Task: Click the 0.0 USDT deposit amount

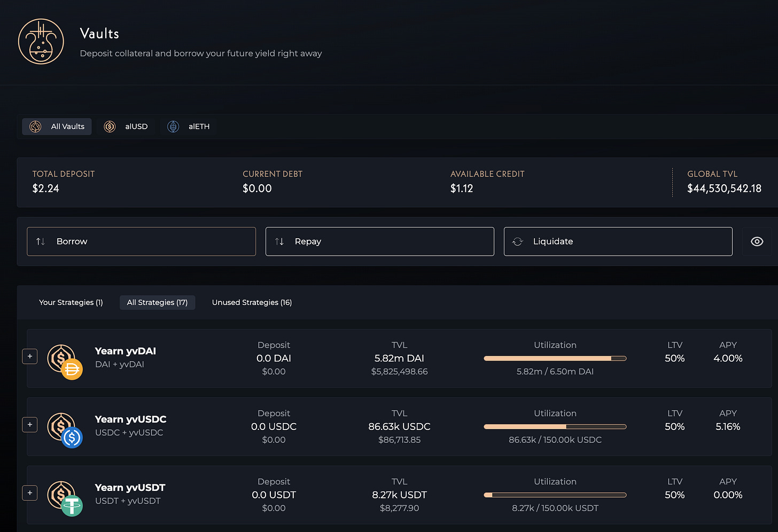Action: tap(274, 495)
